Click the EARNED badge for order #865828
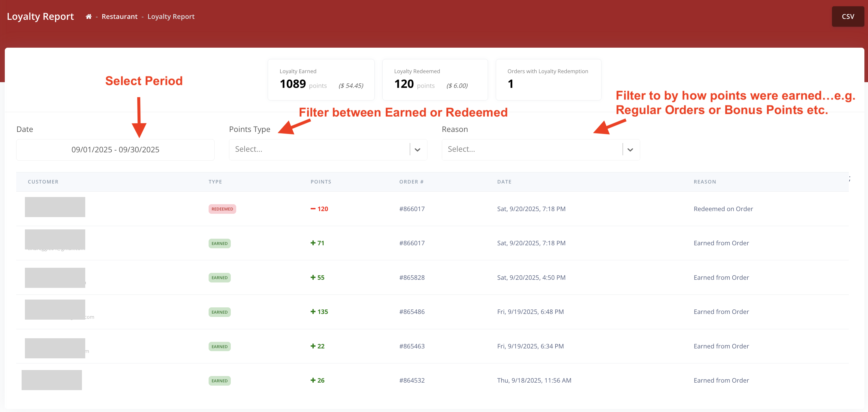The height and width of the screenshot is (412, 868). [x=219, y=278]
